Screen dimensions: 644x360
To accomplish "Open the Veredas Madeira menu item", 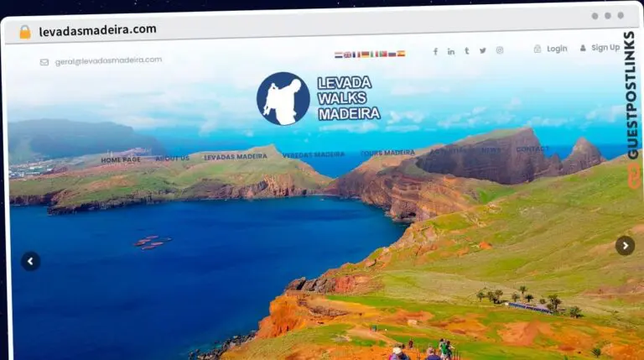I will coord(314,154).
